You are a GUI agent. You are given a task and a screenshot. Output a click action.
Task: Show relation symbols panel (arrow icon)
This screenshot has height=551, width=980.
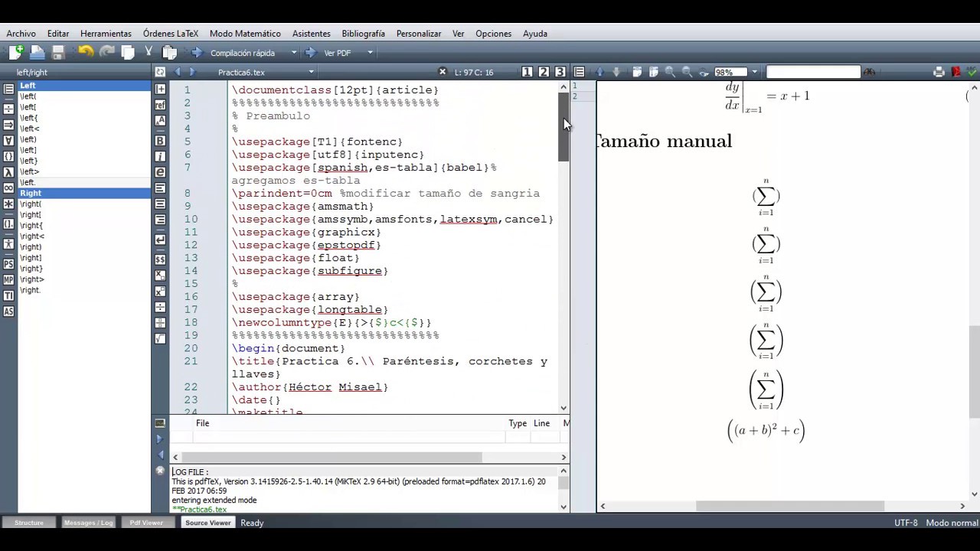(8, 125)
